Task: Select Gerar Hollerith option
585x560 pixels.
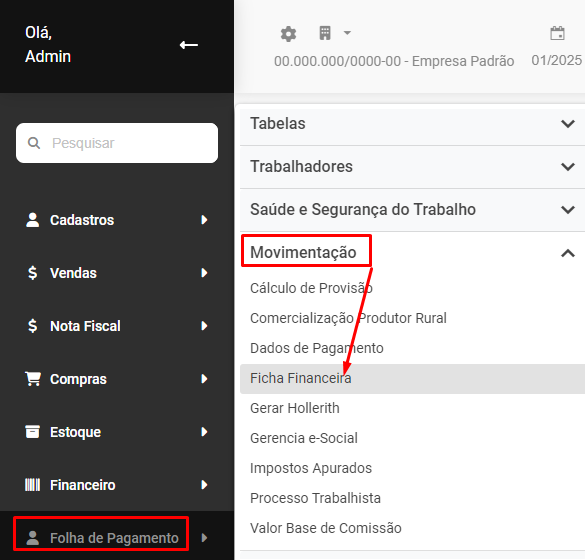Action: pyautogui.click(x=295, y=408)
